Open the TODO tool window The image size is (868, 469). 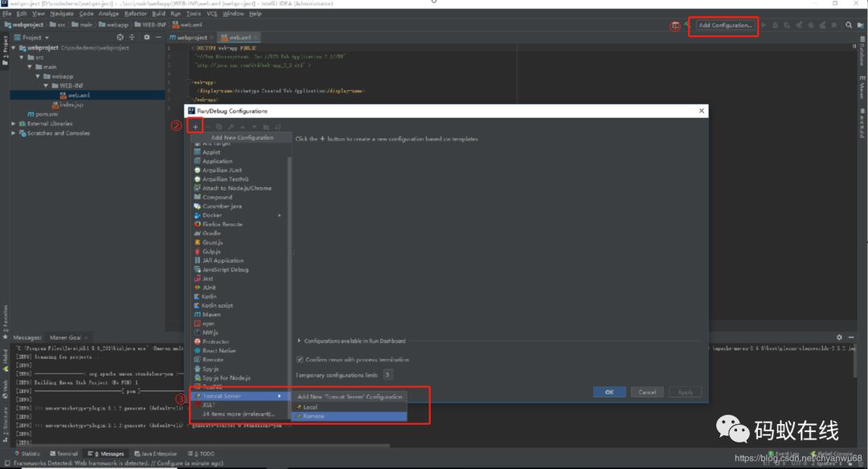click(201, 454)
